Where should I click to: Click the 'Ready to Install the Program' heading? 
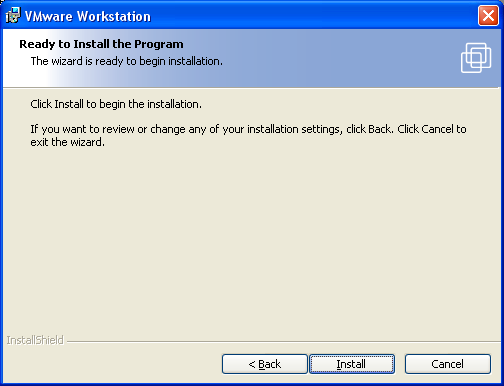click(101, 44)
